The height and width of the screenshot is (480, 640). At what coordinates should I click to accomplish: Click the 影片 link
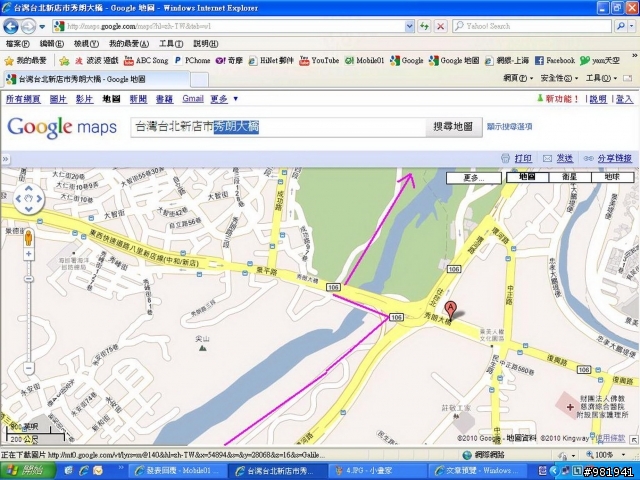point(84,99)
